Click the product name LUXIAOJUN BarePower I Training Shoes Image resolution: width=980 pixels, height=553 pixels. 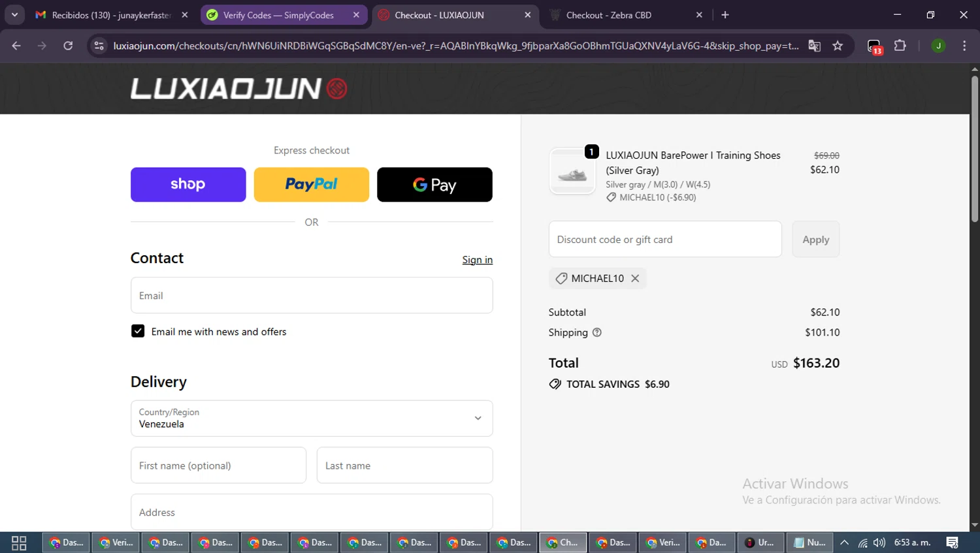click(693, 163)
